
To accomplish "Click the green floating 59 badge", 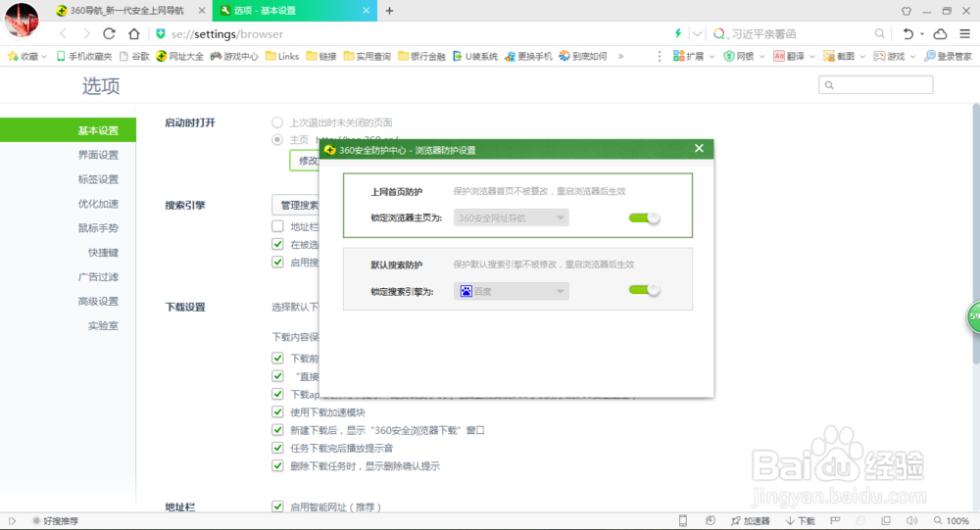I will (973, 317).
